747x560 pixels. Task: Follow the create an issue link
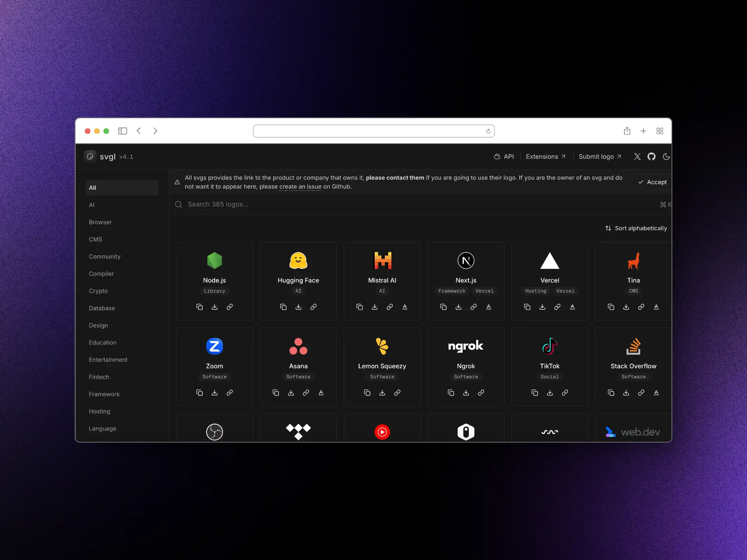coord(300,187)
